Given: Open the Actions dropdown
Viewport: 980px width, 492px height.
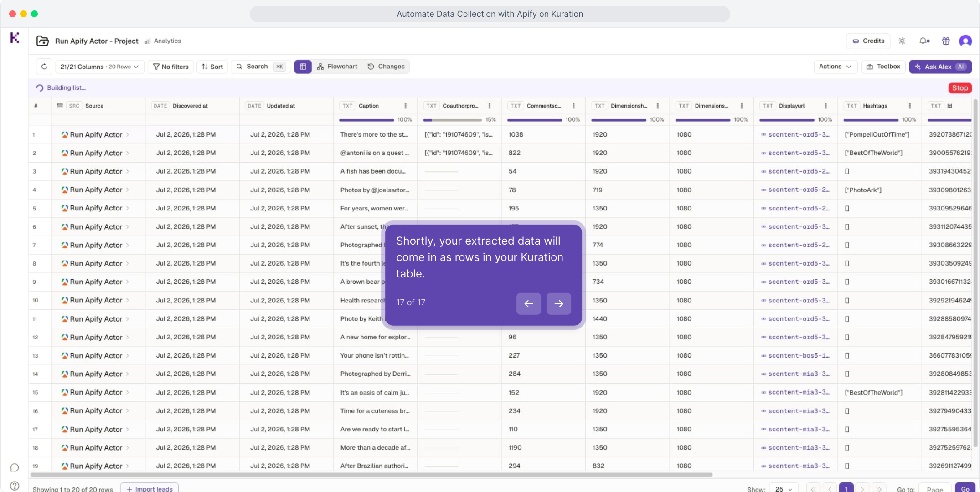Looking at the screenshot, I should point(835,67).
